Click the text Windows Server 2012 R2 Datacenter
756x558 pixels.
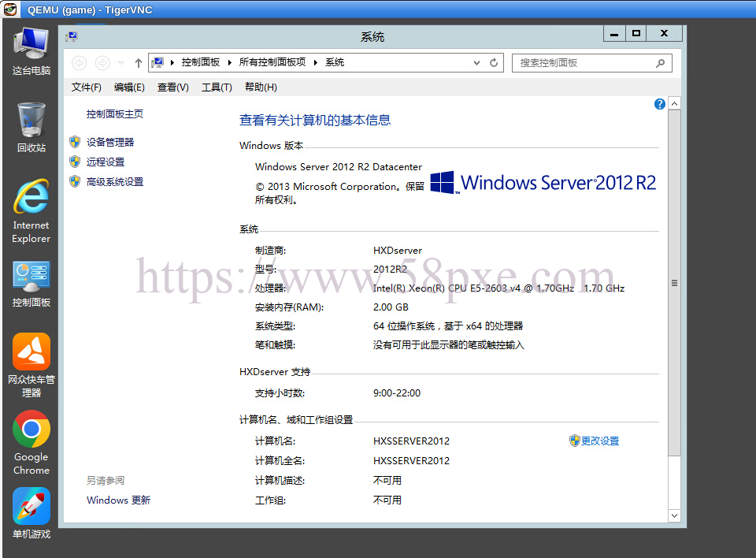pos(339,167)
